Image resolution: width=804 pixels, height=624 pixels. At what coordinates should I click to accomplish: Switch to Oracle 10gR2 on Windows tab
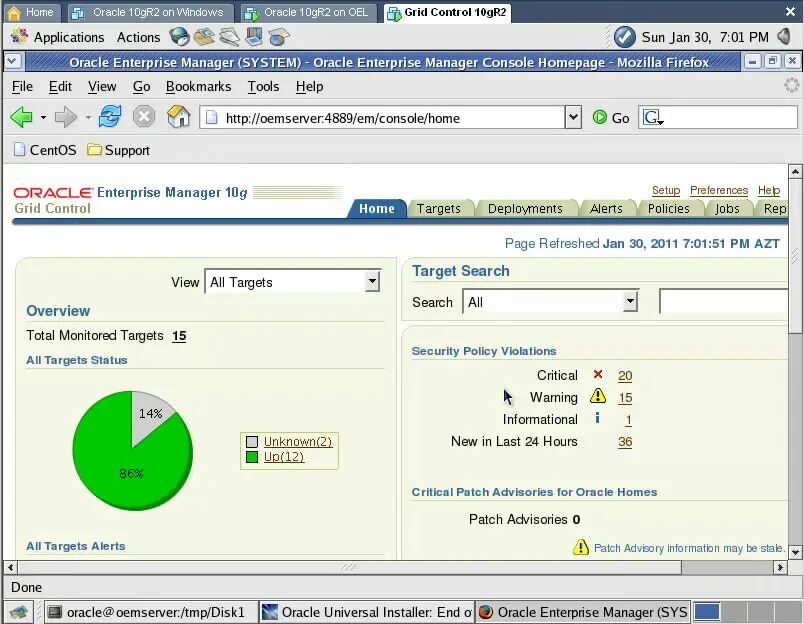(149, 12)
